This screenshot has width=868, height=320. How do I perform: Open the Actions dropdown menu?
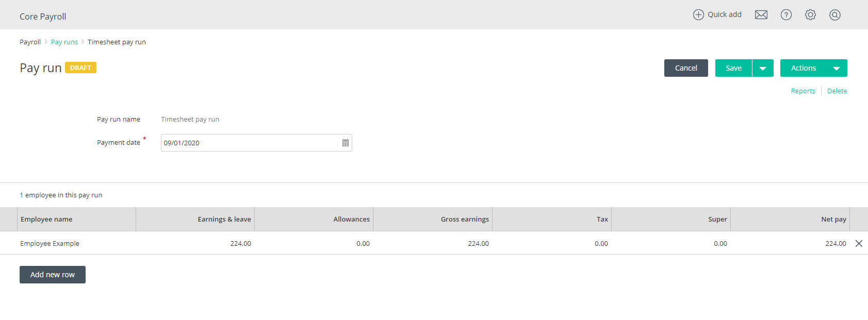[x=814, y=68]
